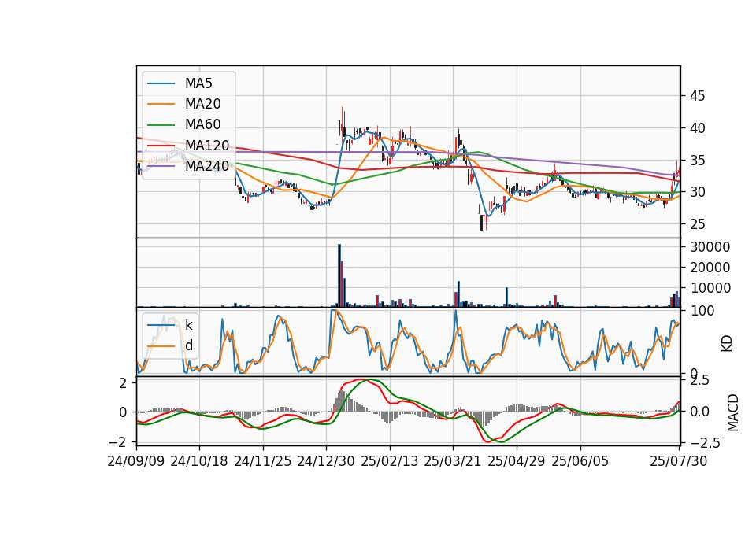
Task: Click date label 25/02/13
Action: tap(390, 461)
